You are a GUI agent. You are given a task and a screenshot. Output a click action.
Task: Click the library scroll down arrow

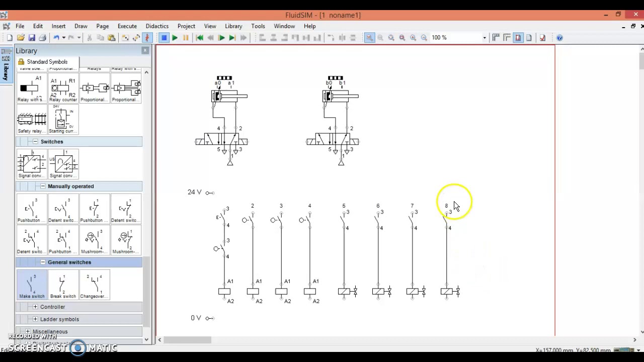146,339
